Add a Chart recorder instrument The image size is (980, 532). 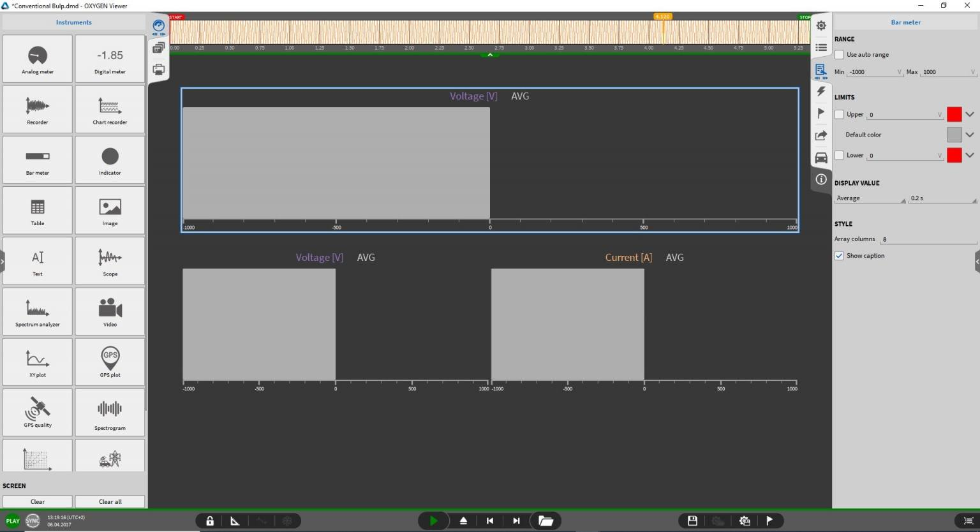[110, 109]
